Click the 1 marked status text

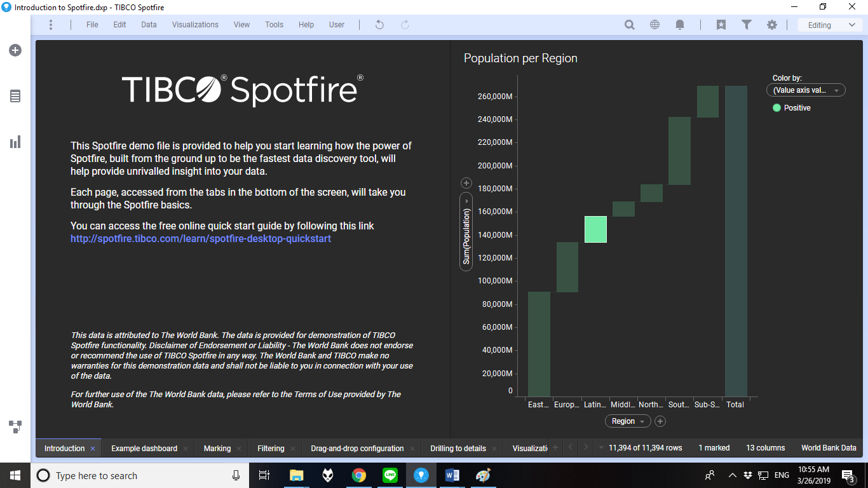pos(714,448)
